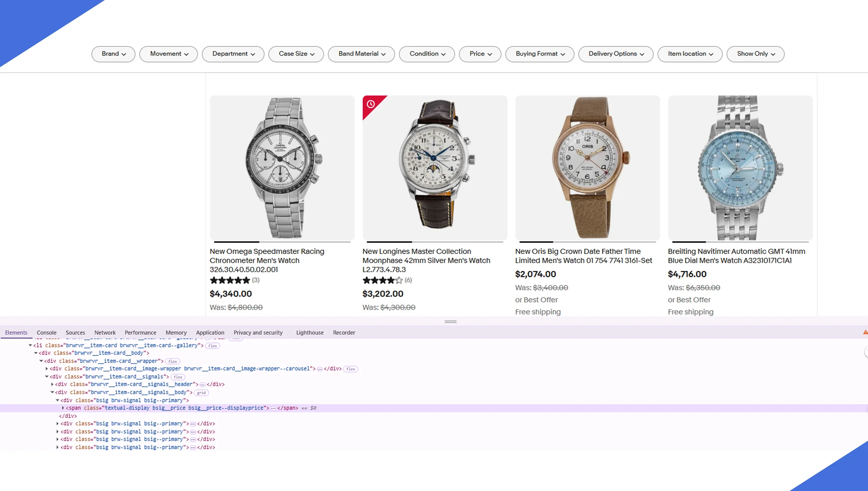Open Breitling Navitimer listing title link
Viewport: 868px width, 491px height.
coord(736,256)
